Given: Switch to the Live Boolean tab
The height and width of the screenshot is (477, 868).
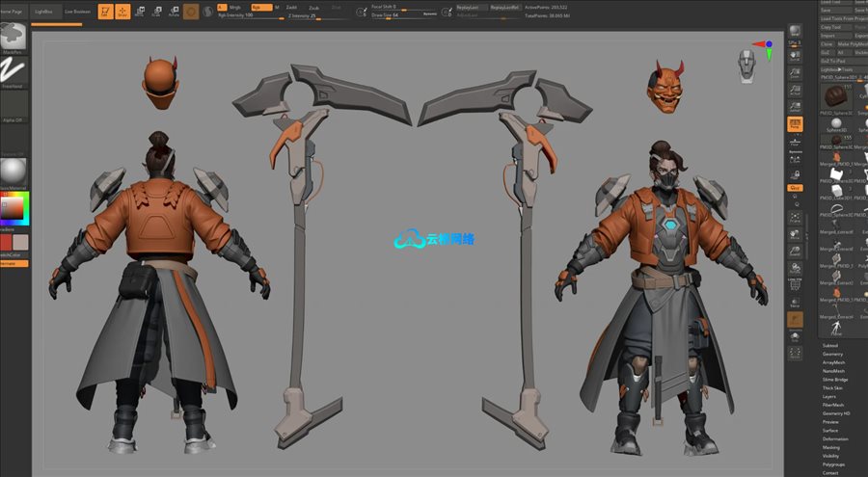Looking at the screenshot, I should (x=77, y=11).
